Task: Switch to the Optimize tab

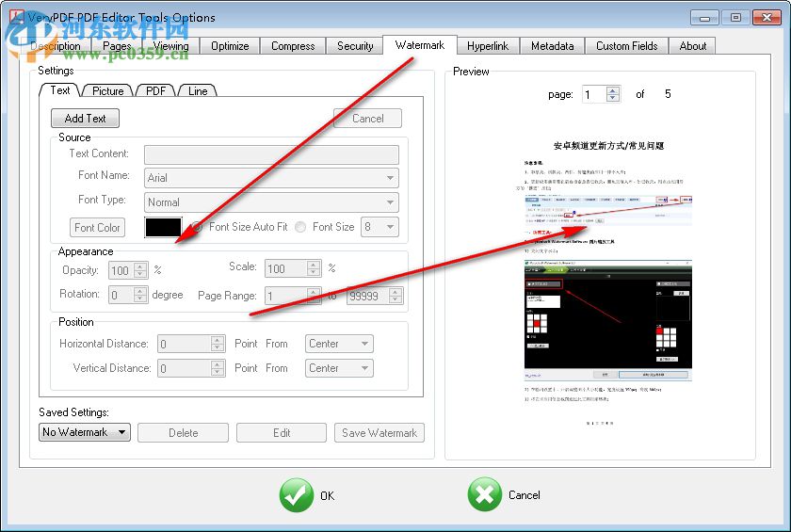Action: 230,46
